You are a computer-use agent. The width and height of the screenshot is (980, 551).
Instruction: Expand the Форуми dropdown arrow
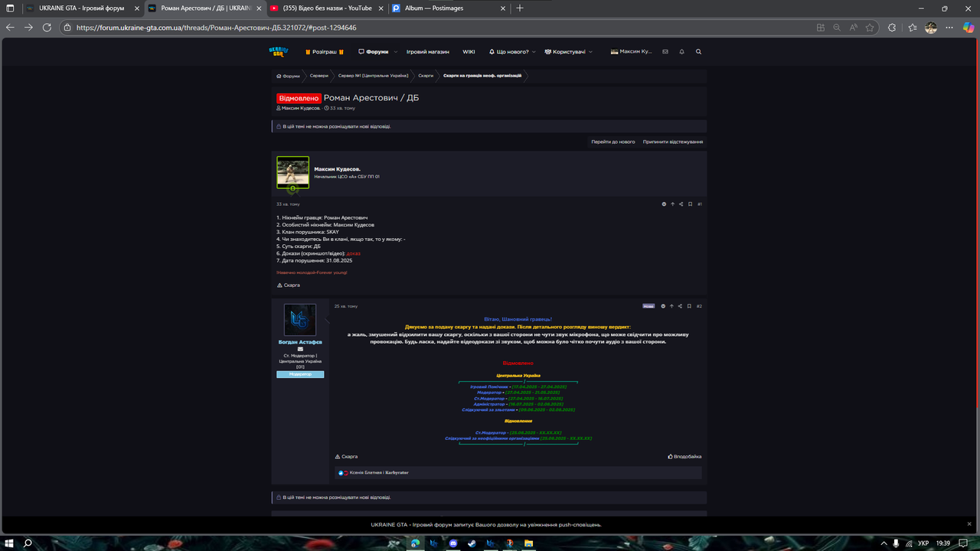point(396,52)
